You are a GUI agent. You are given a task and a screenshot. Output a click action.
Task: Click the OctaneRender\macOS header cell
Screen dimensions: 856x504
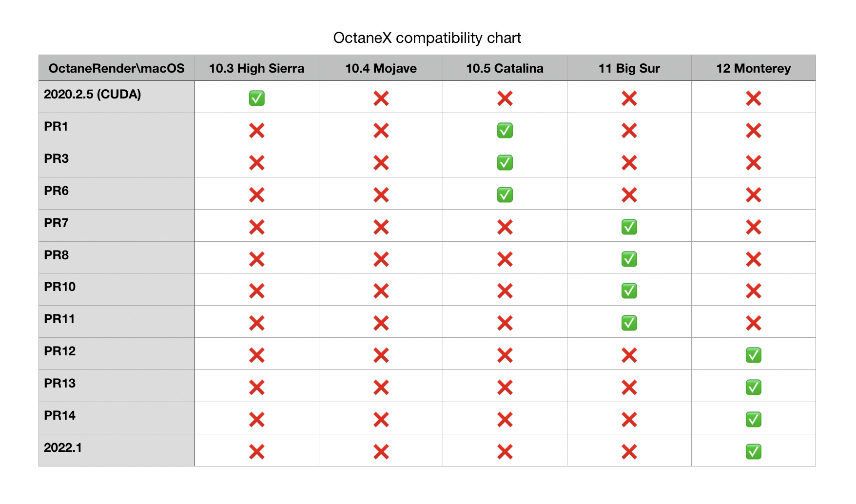tap(117, 68)
